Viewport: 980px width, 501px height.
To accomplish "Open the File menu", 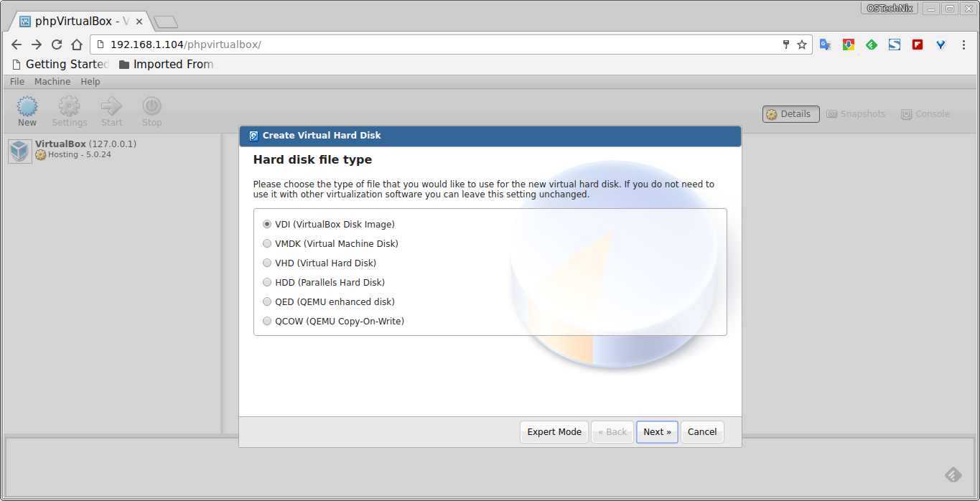I will point(16,81).
